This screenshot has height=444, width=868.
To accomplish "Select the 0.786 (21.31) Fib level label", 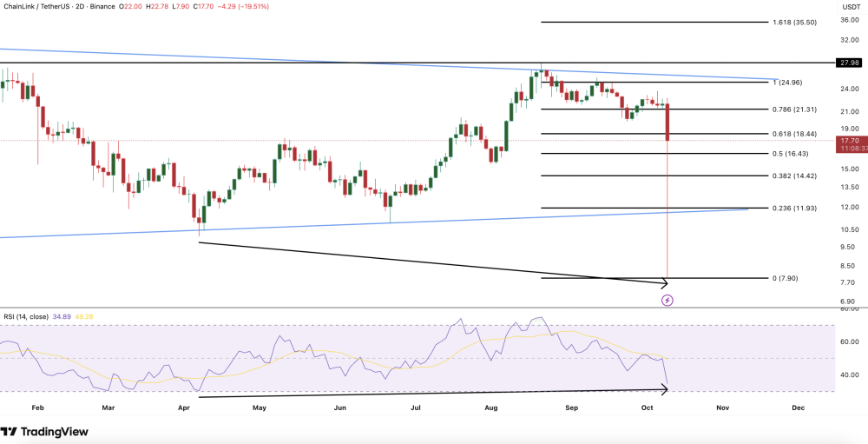I will tap(794, 109).
